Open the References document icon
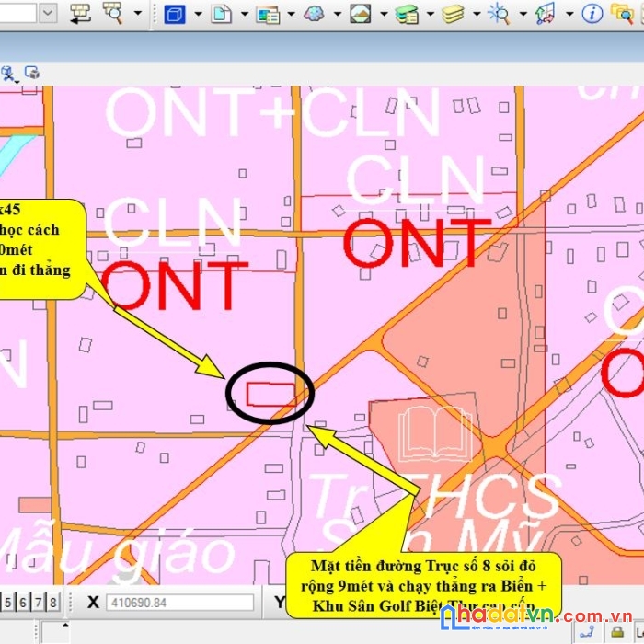644x644 pixels. click(221, 14)
